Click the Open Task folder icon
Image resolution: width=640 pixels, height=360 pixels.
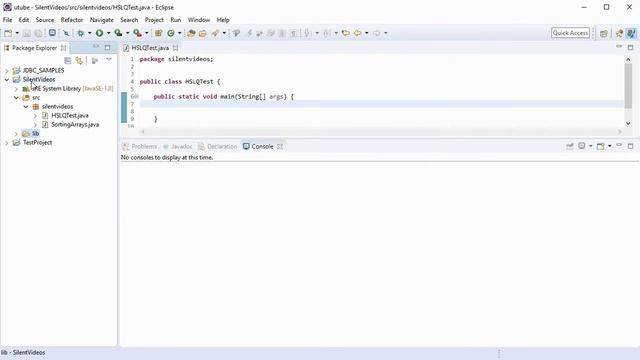pyautogui.click(x=202, y=33)
